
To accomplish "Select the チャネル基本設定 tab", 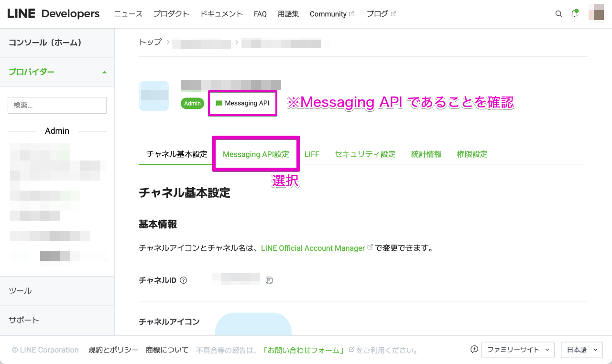I will (177, 154).
